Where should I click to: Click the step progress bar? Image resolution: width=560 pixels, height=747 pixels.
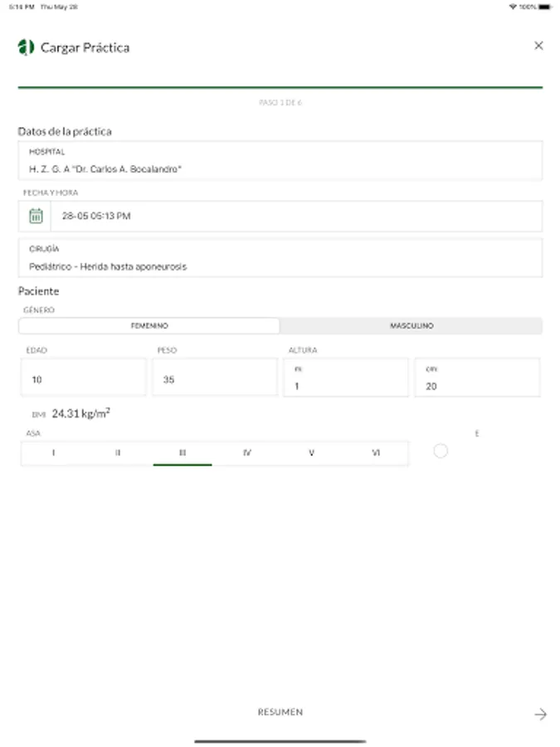point(280,87)
